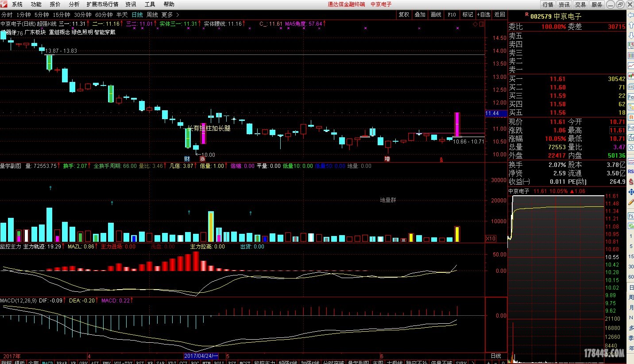Switch to 15分钟 period
This screenshot has width=634, height=364.
point(62,15)
